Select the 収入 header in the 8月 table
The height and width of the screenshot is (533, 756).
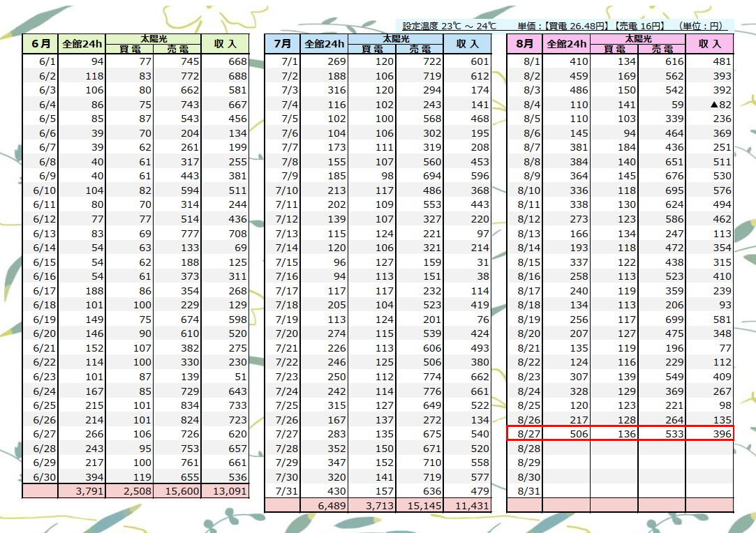(710, 44)
